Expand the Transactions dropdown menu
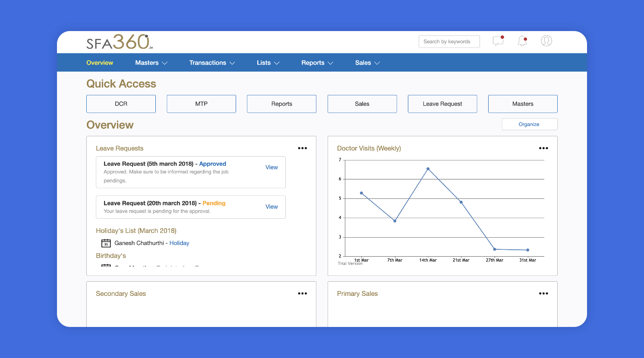The height and width of the screenshot is (358, 644). pos(212,63)
